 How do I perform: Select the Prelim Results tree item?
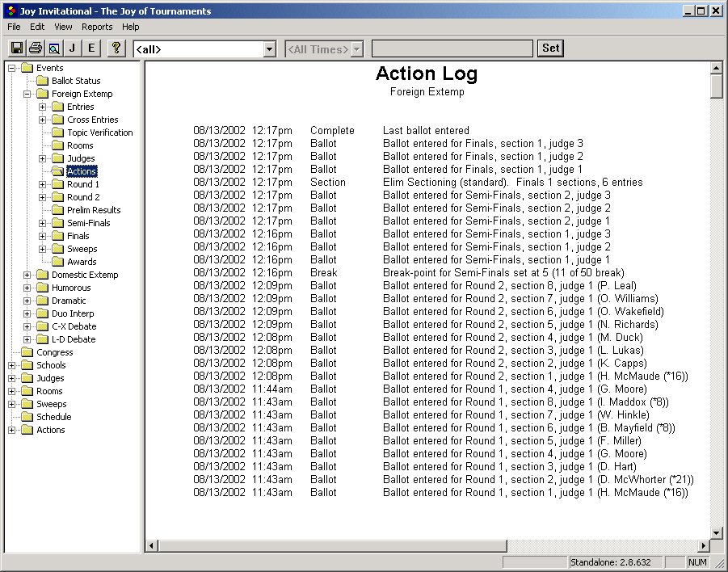coord(94,210)
